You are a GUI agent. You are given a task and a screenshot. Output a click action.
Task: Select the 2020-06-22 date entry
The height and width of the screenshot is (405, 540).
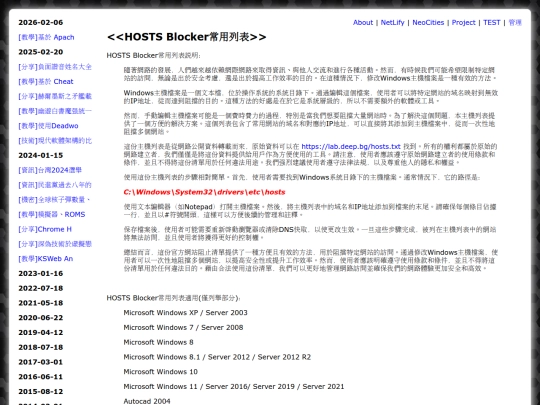[41, 318]
